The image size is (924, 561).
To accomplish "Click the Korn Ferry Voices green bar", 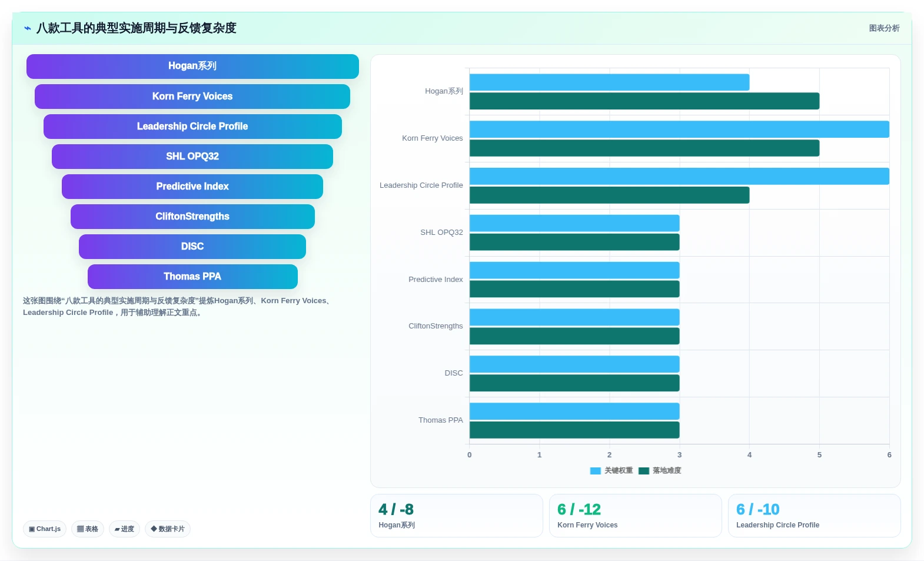I will (x=644, y=148).
